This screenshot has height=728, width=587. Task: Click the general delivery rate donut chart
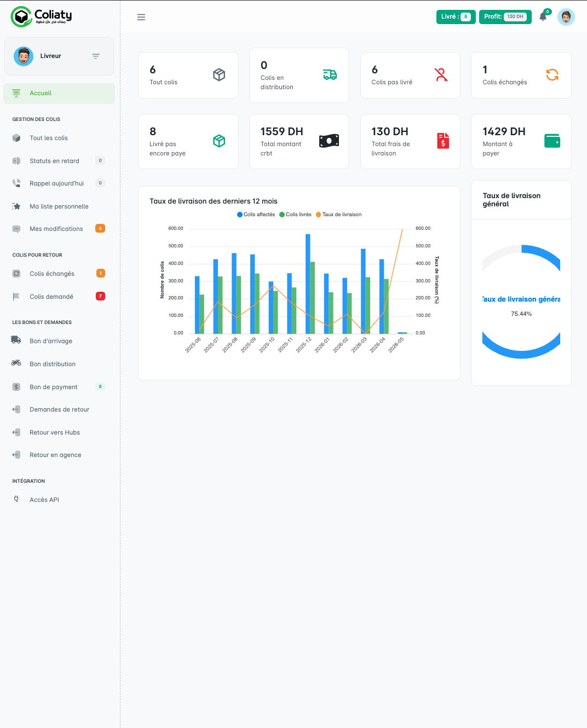click(x=521, y=302)
